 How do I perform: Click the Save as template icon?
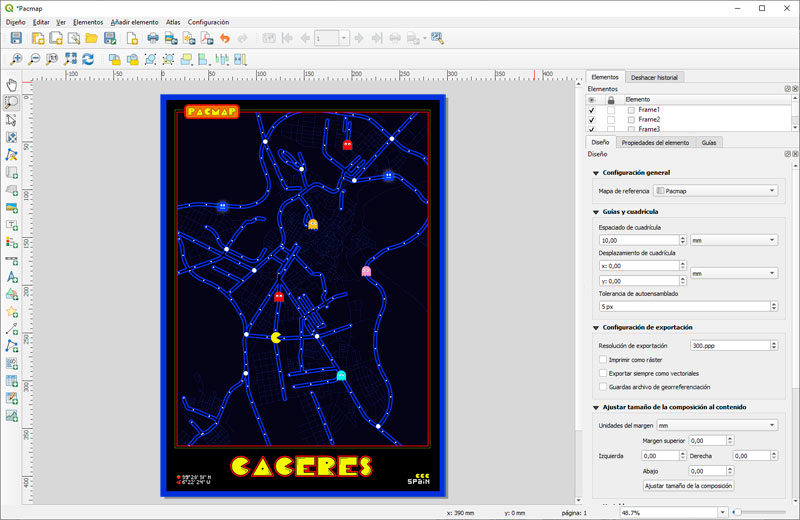tap(110, 38)
